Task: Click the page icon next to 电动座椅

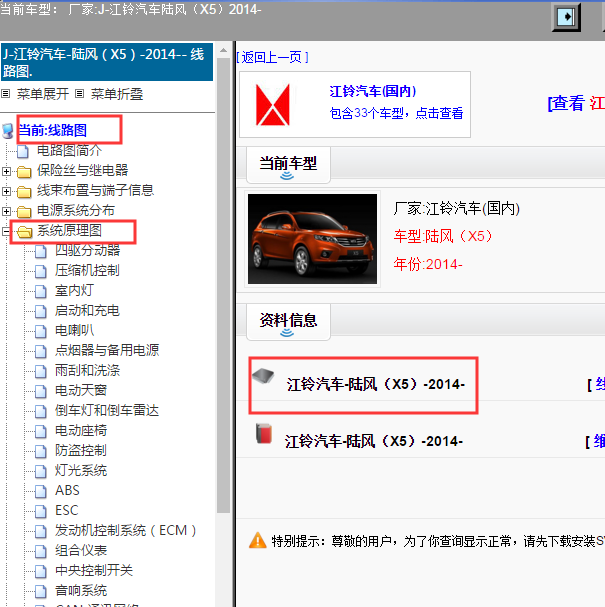Action: [41, 431]
